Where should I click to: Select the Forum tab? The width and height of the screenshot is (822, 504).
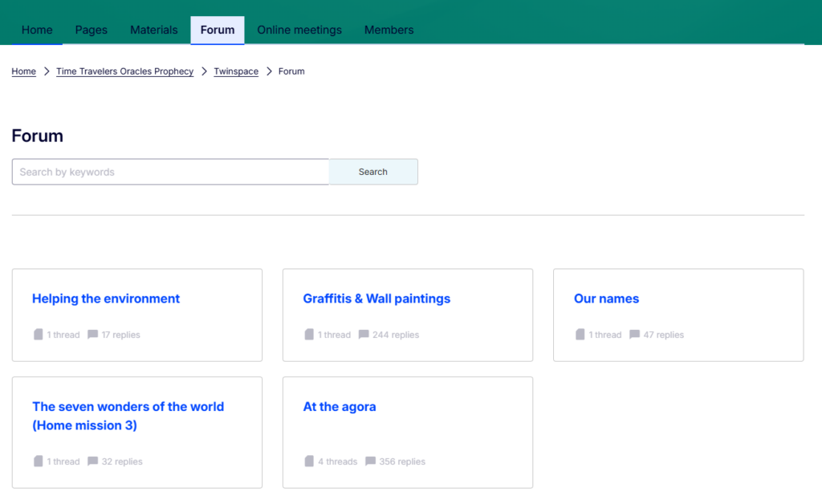coord(218,30)
